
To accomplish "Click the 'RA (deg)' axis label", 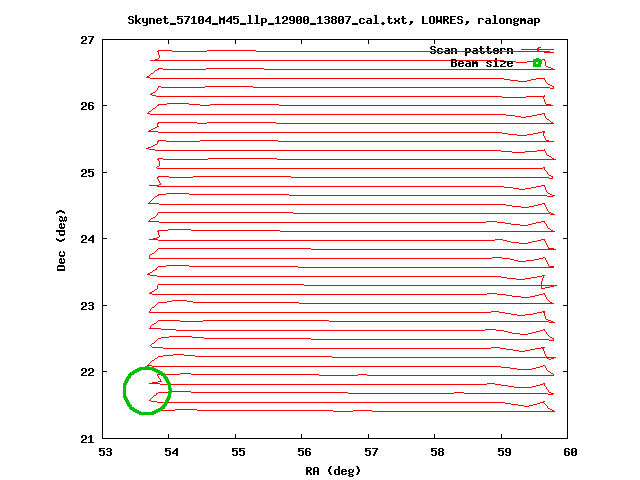I will (333, 471).
